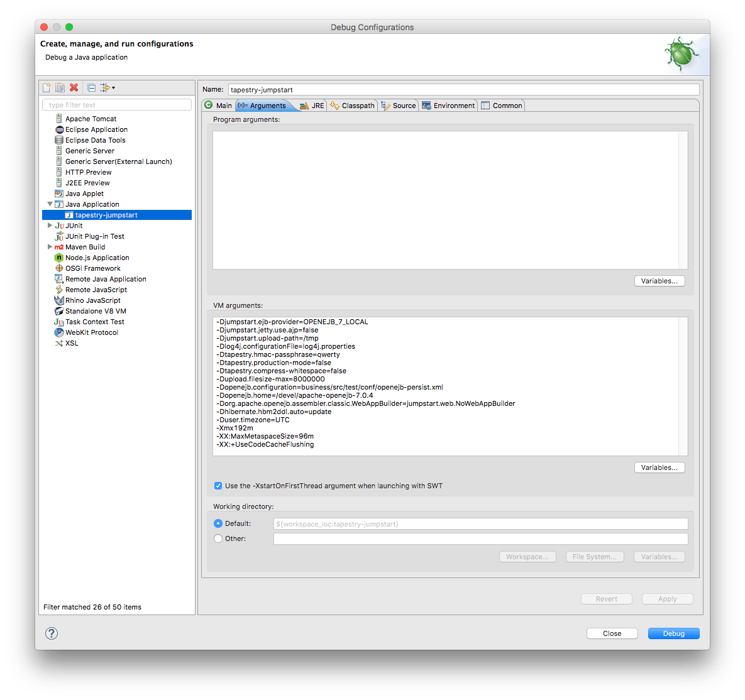This screenshot has width=745, height=700.
Task: Click the Standalone V8 VM icon
Action: click(x=59, y=311)
